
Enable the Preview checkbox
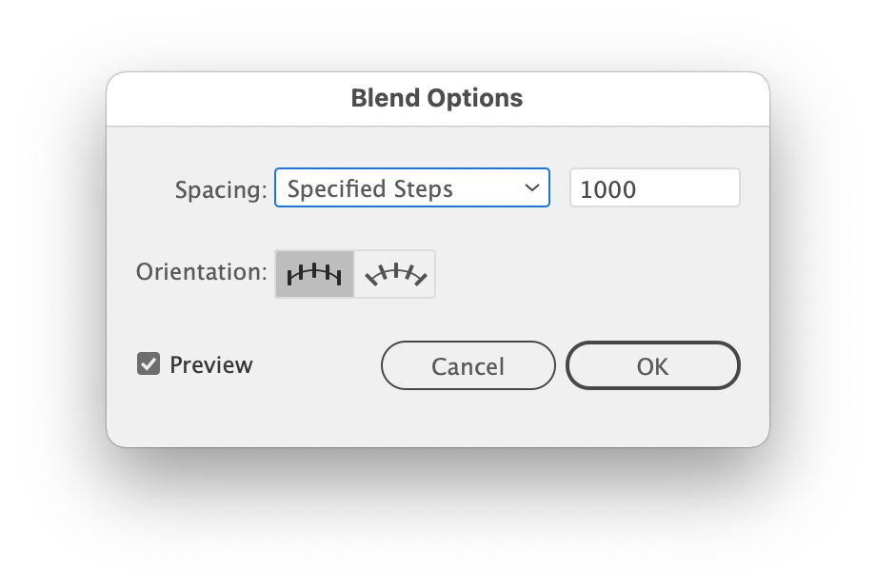click(149, 364)
